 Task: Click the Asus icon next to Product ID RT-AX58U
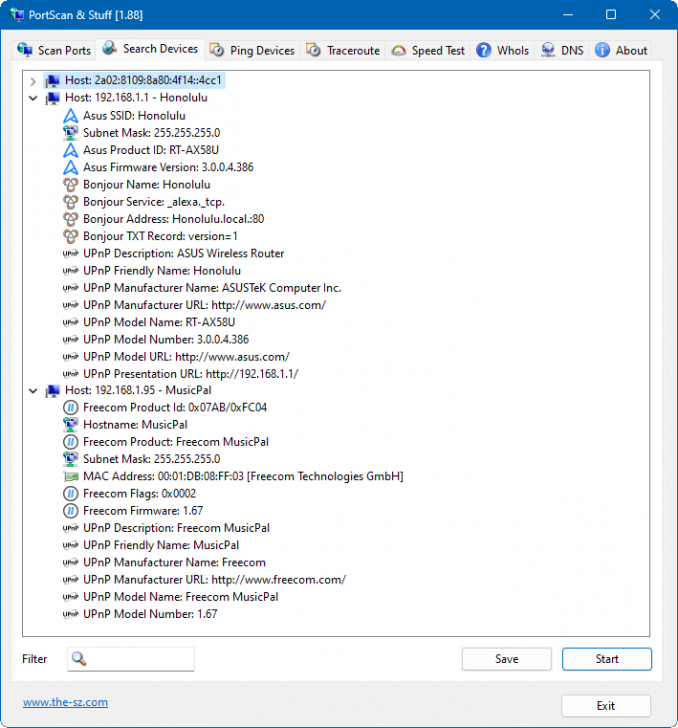coord(70,150)
